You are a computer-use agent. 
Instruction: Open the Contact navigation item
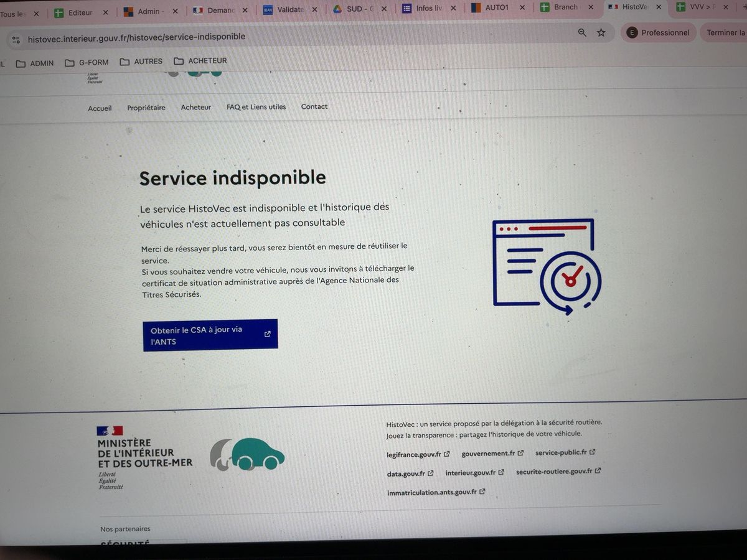click(x=314, y=106)
